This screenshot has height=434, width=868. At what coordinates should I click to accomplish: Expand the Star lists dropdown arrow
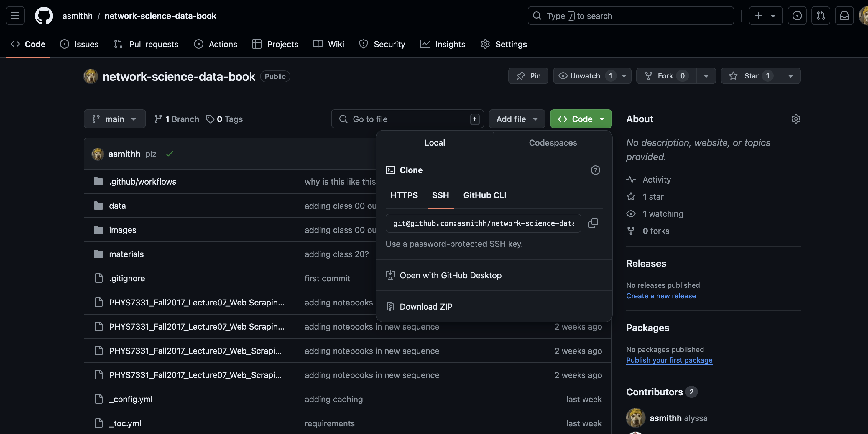(790, 76)
